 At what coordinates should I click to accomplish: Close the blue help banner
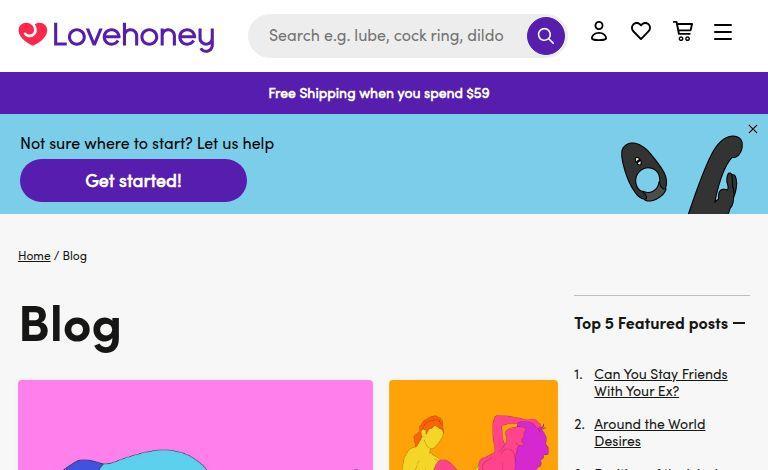point(753,129)
